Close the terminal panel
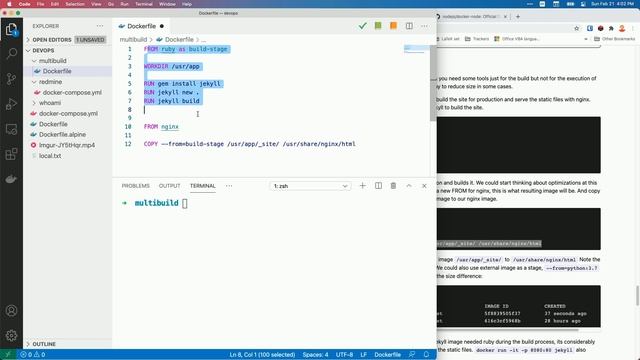Screen dimensions: 640x360 point(424,186)
